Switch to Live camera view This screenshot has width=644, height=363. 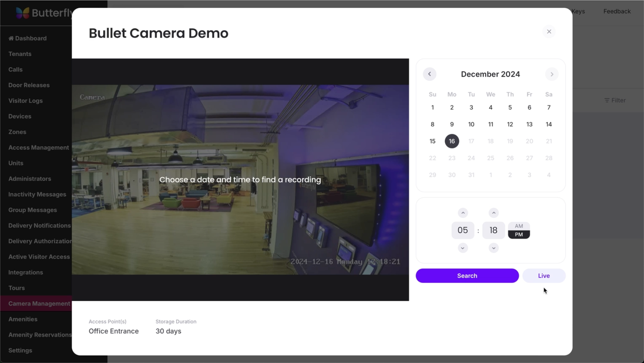tap(543, 276)
